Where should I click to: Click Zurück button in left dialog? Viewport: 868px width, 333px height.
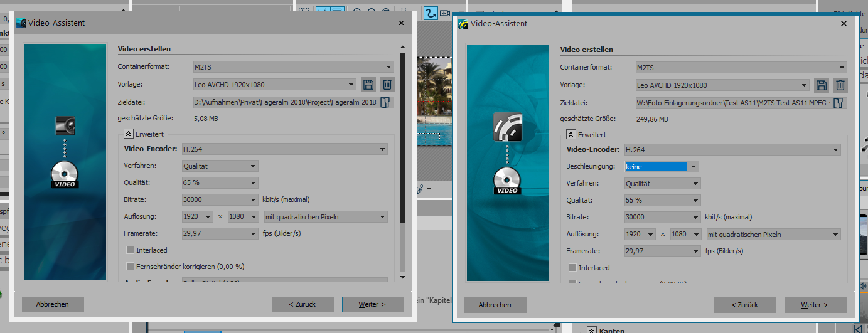coord(302,304)
